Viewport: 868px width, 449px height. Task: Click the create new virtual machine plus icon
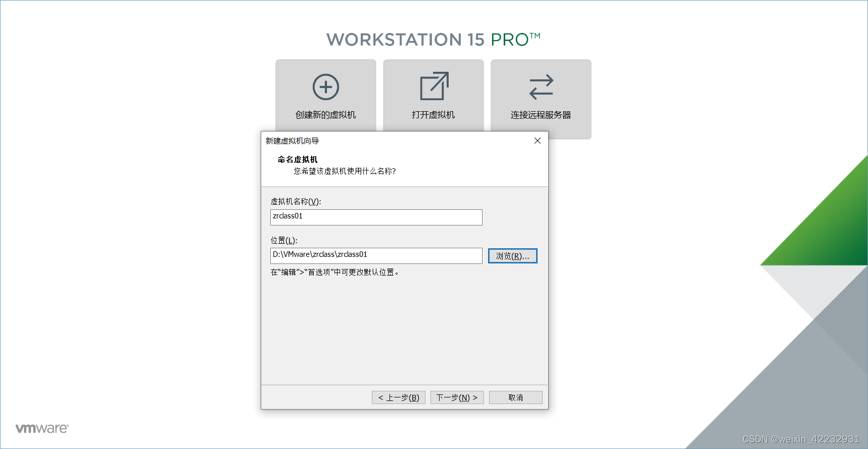pyautogui.click(x=326, y=87)
